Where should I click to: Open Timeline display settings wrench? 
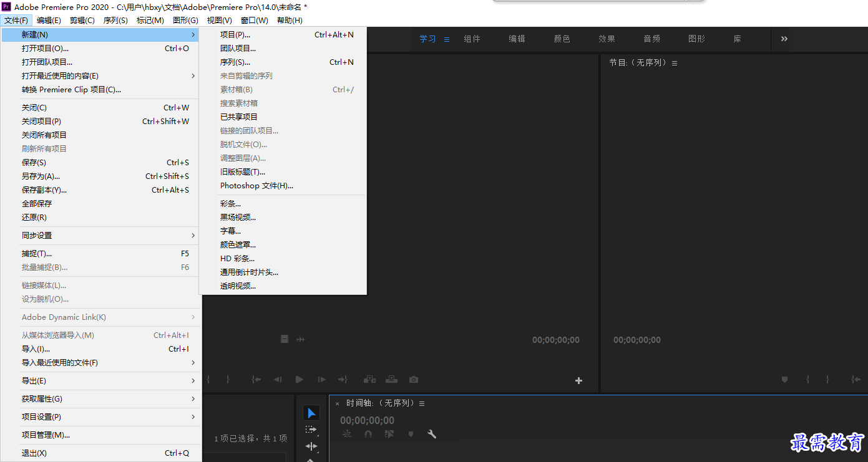pyautogui.click(x=431, y=434)
